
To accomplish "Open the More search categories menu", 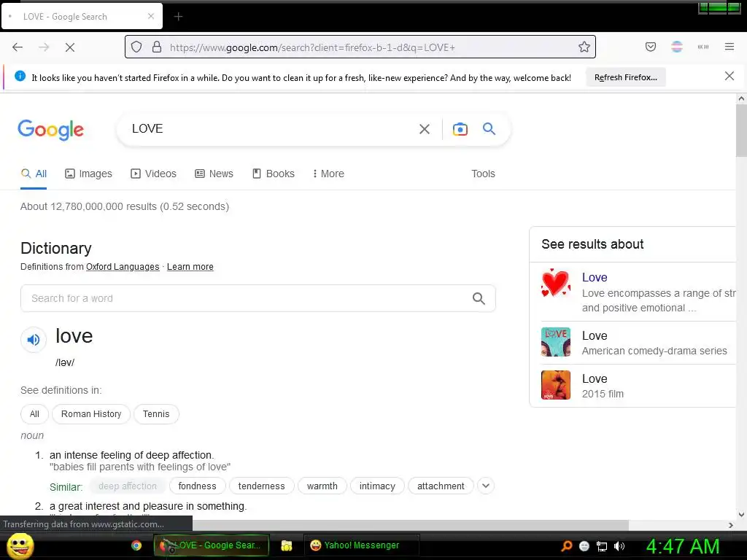I will pyautogui.click(x=328, y=174).
